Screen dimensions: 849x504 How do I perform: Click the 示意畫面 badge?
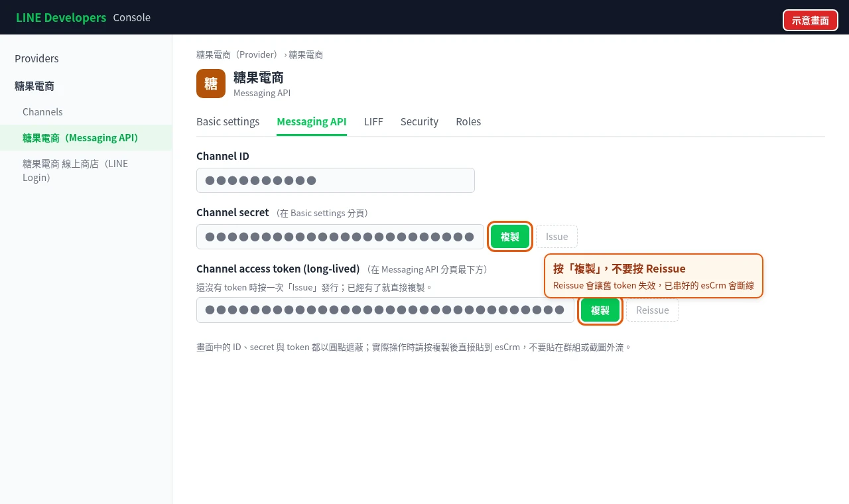coord(811,21)
